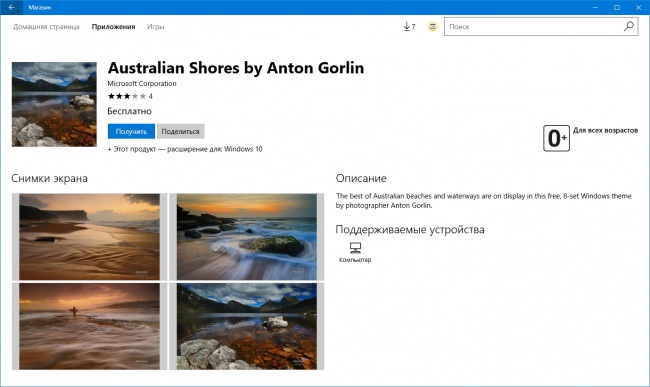650x387 pixels.
Task: Focus the Поиск search field
Action: pyautogui.click(x=534, y=27)
